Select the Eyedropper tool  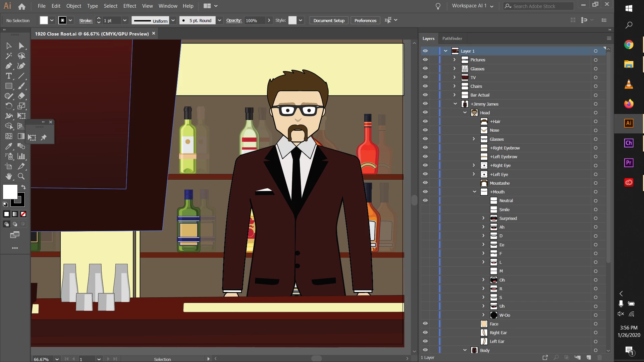click(x=9, y=146)
